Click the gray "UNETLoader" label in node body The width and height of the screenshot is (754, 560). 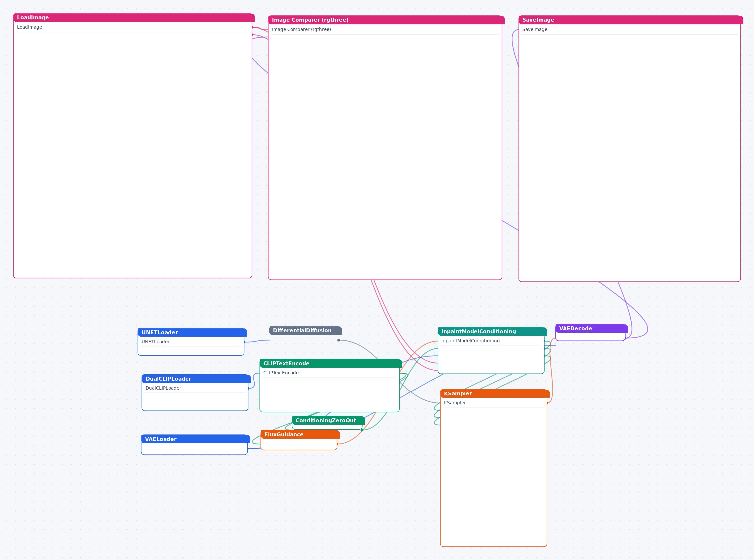155,342
